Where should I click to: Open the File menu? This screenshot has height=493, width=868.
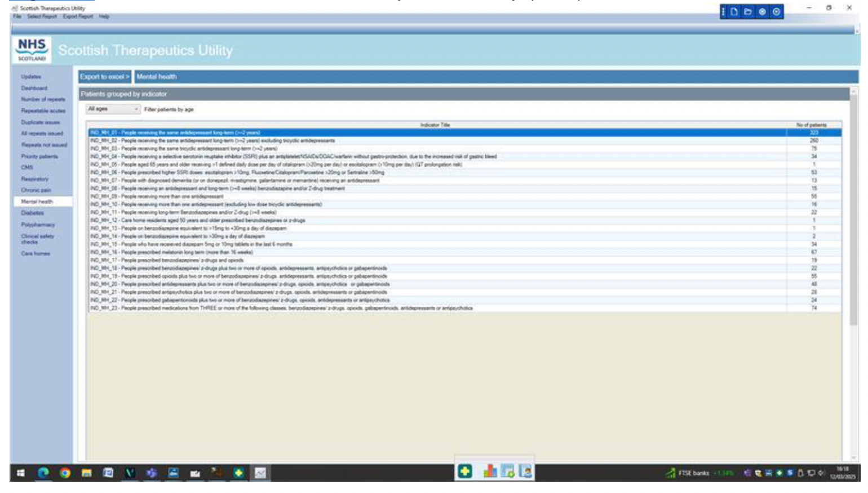(x=17, y=16)
